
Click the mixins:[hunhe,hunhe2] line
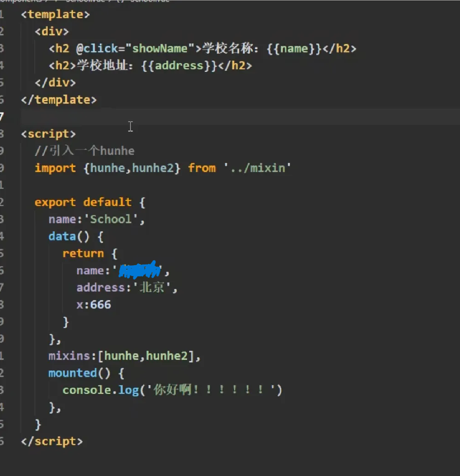tap(124, 356)
